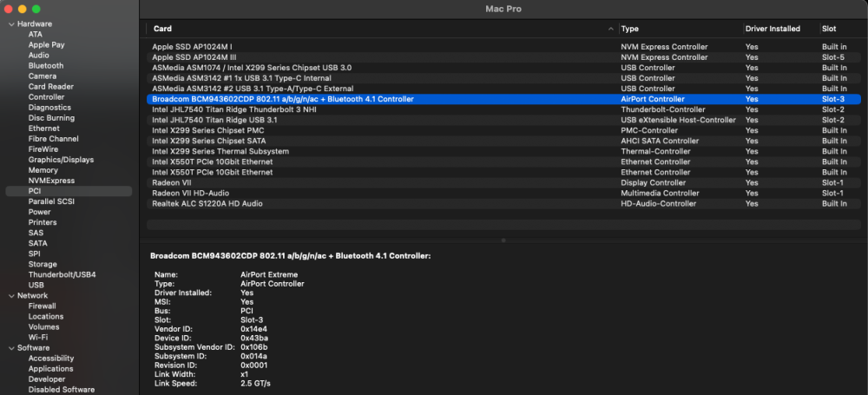Image resolution: width=868 pixels, height=395 pixels.
Task: Click the sort arrow in Card column header
Action: pos(610,29)
